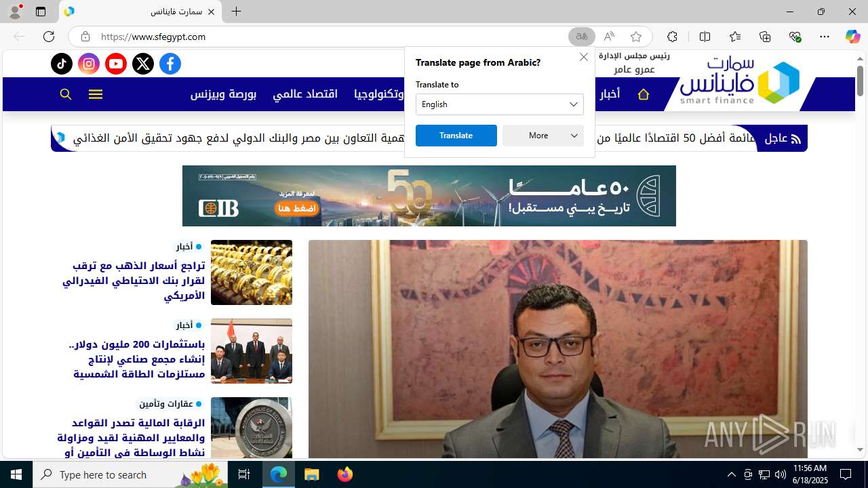Viewport: 868px width, 488px height.
Task: Open the gold jewelry thumbnail
Action: pos(252,272)
